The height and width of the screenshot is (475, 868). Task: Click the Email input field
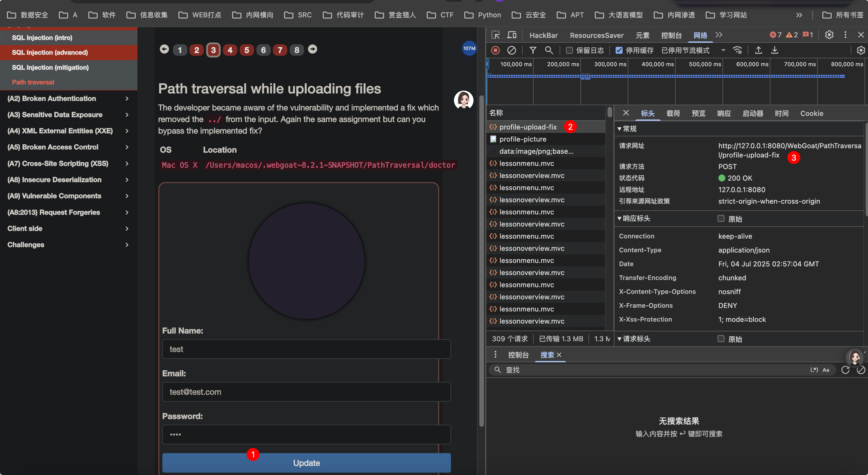[x=306, y=392]
